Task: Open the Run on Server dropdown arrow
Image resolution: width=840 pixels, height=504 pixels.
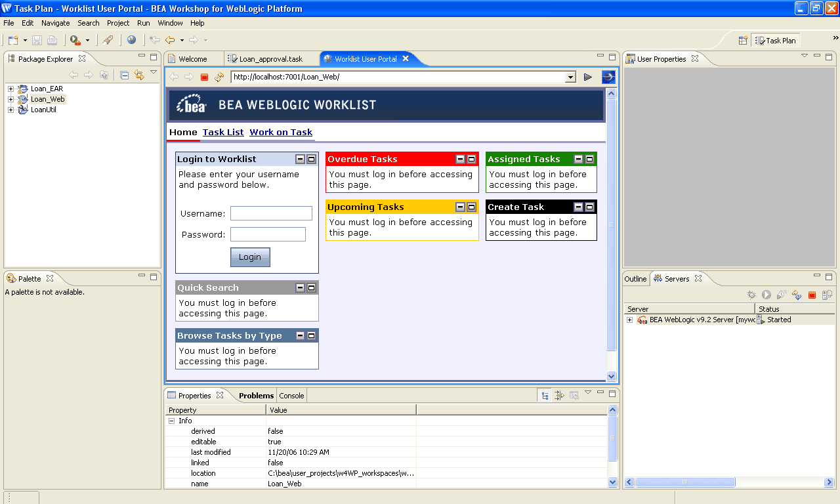Action: point(87,41)
